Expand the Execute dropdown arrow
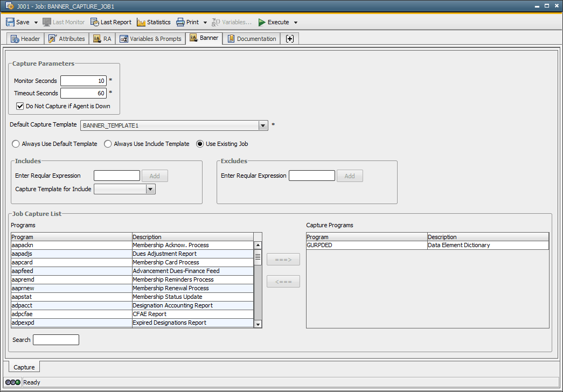 295,22
